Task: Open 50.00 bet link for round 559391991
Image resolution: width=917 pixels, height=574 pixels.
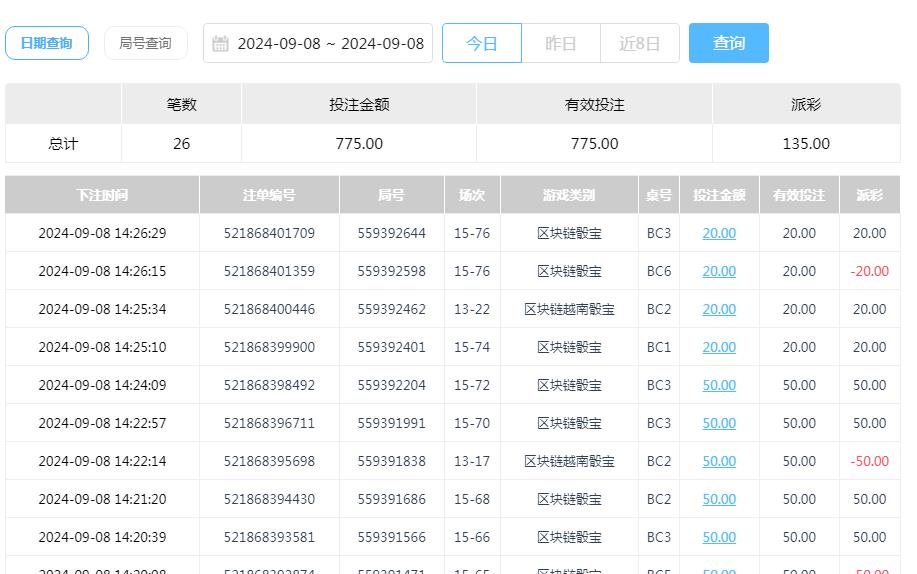Action: [718, 423]
